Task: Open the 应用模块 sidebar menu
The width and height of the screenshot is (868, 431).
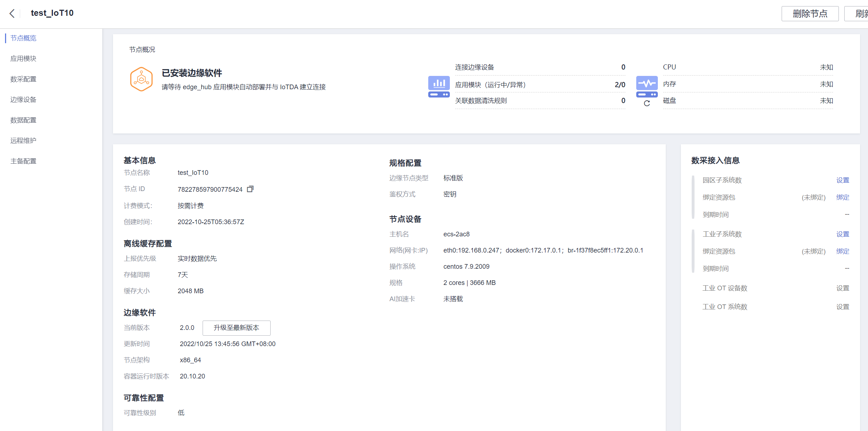Action: pyautogui.click(x=23, y=59)
